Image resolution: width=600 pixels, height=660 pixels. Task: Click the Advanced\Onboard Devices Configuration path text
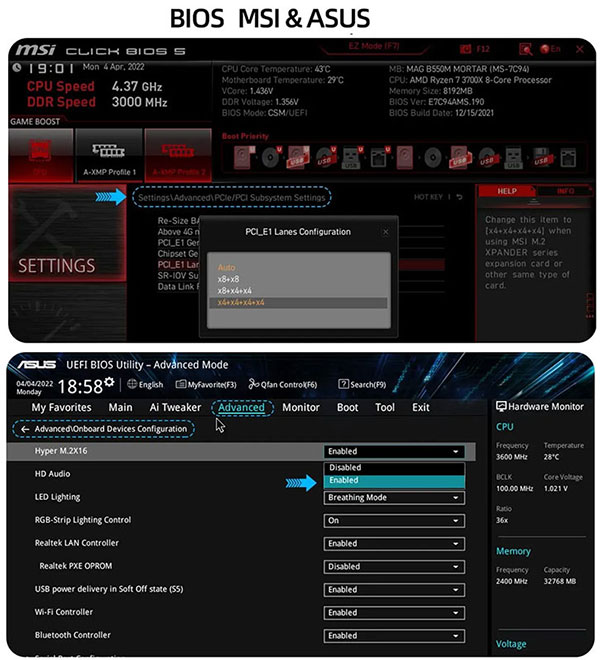point(111,429)
